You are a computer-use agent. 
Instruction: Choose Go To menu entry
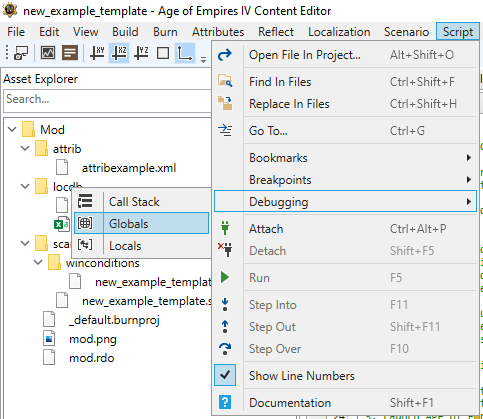345,131
